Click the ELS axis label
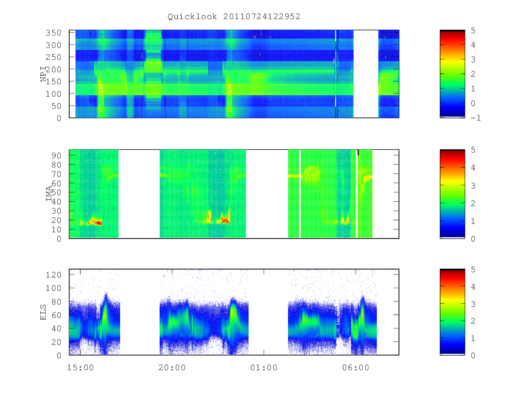Image resolution: width=532 pixels, height=399 pixels. pyautogui.click(x=43, y=312)
